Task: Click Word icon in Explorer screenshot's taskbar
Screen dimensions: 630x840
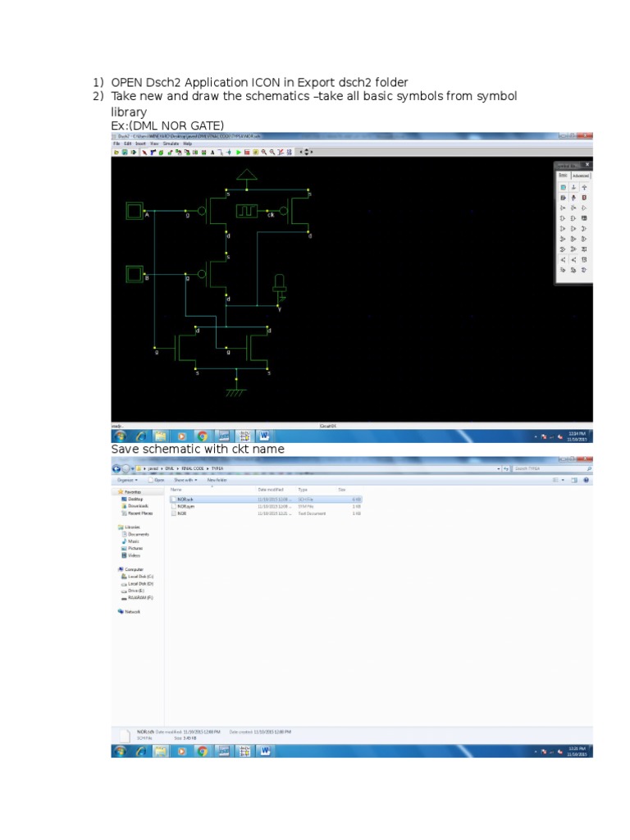Action: pos(265,751)
